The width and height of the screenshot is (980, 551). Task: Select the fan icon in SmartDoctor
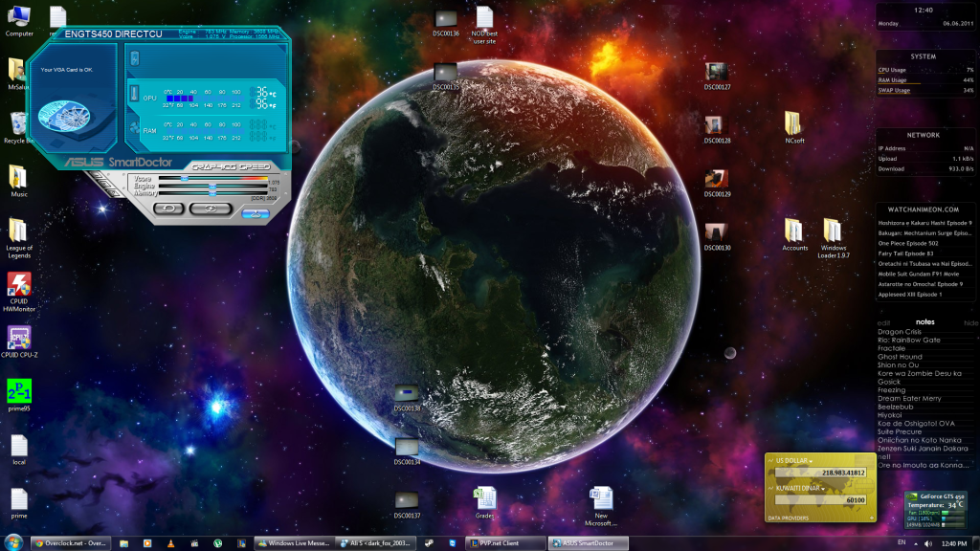(x=134, y=128)
